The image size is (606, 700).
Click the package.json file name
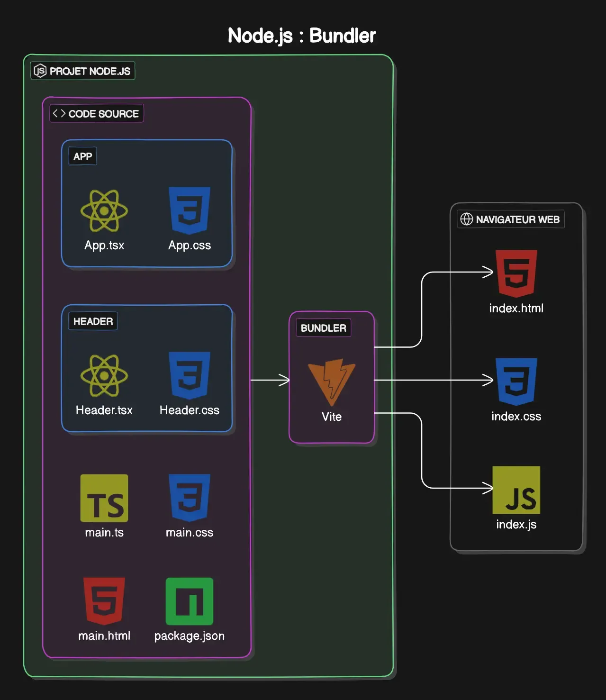coord(190,636)
